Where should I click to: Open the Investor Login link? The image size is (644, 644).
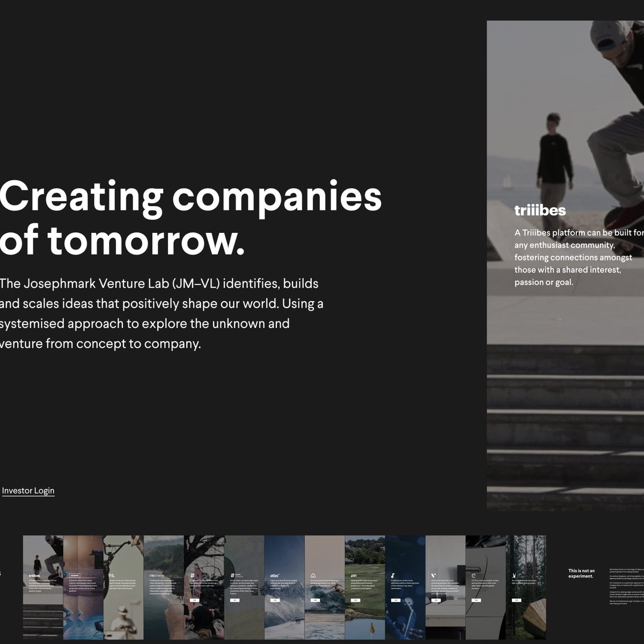[x=28, y=491]
